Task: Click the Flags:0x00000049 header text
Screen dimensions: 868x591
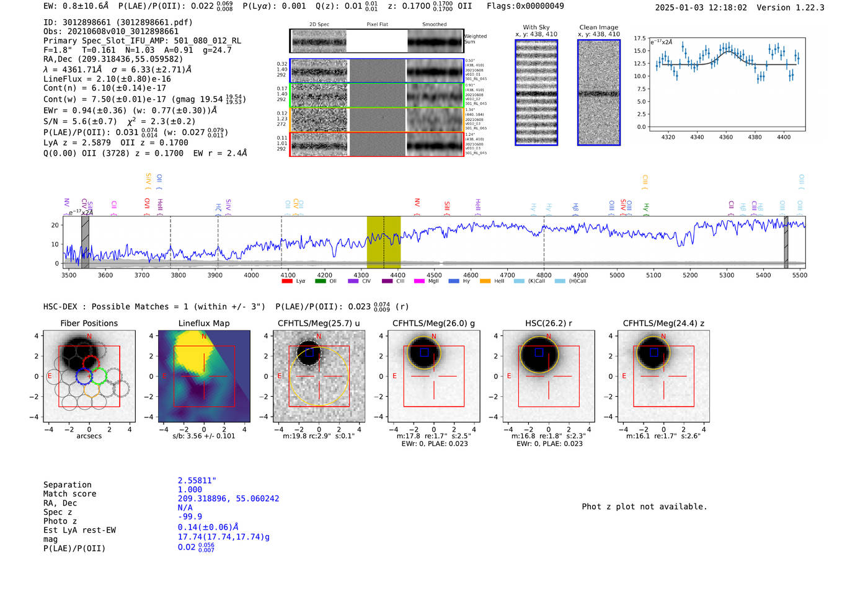Action: coord(525,6)
